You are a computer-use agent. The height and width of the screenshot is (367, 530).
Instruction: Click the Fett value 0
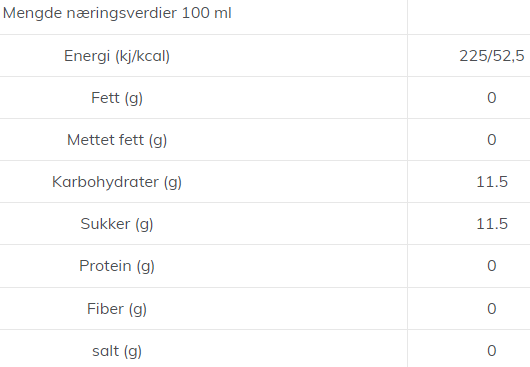pyautogui.click(x=492, y=98)
